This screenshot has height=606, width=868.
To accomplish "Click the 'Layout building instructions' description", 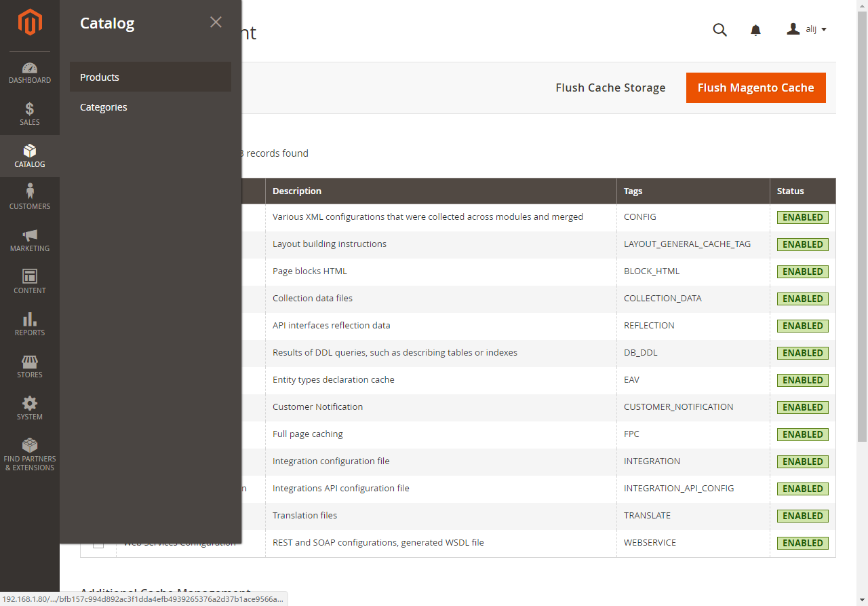I will (330, 244).
